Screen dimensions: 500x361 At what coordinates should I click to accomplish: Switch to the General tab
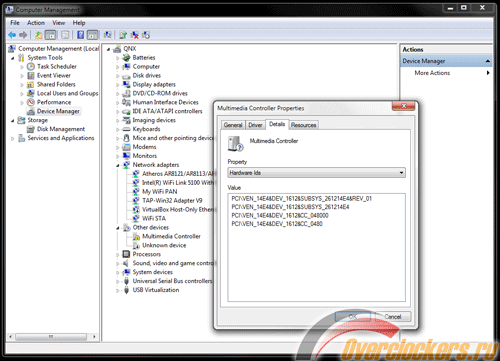233,125
